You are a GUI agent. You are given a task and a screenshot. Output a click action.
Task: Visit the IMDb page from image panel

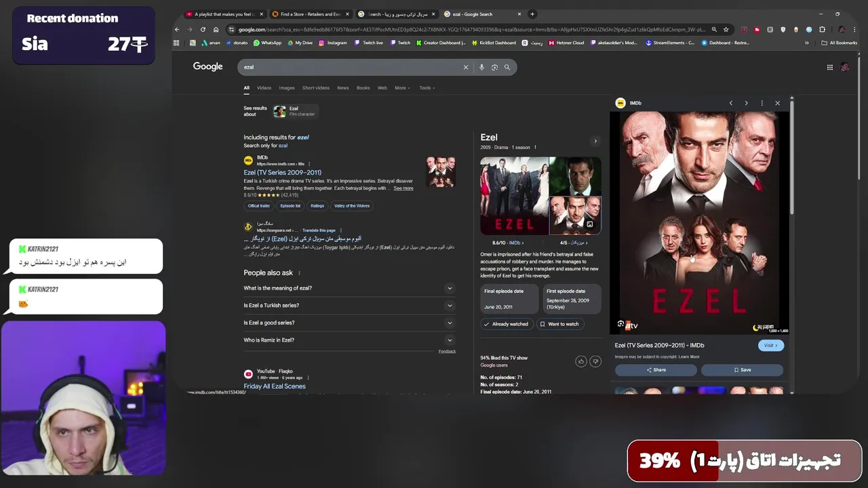pos(770,346)
